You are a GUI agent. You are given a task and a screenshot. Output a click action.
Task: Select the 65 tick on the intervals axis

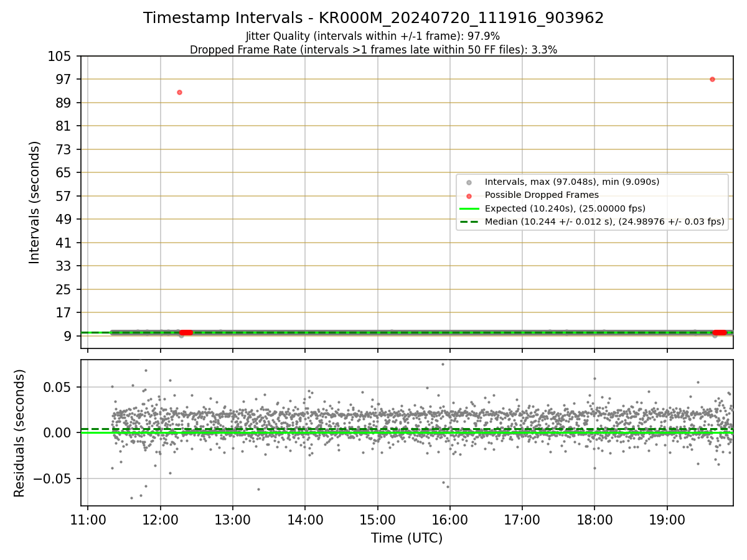[x=63, y=172]
